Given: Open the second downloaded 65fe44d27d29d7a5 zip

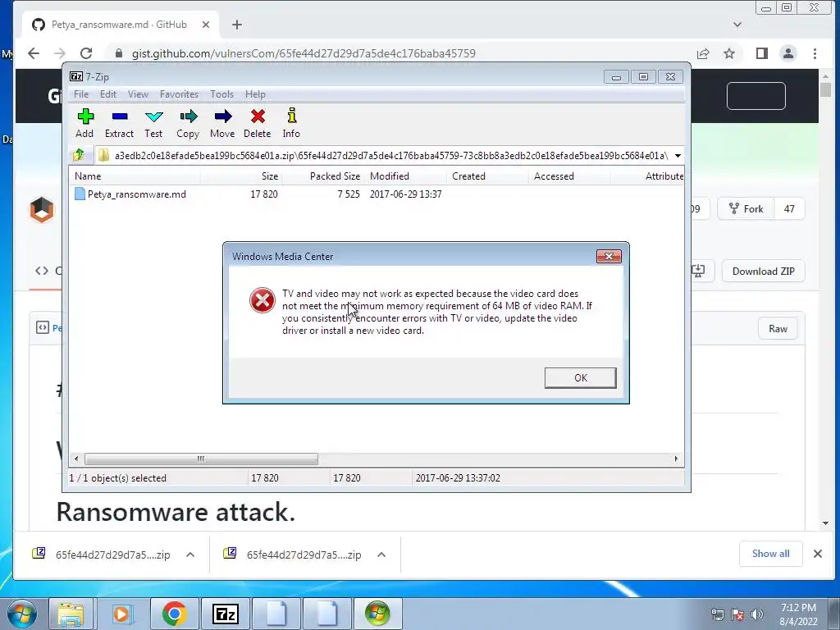Looking at the screenshot, I should [x=293, y=555].
